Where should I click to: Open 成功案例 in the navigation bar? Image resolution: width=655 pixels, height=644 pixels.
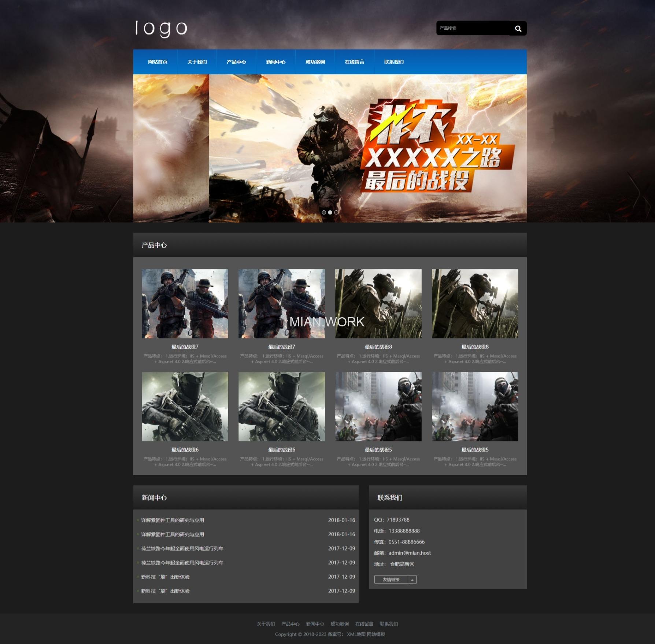(315, 62)
